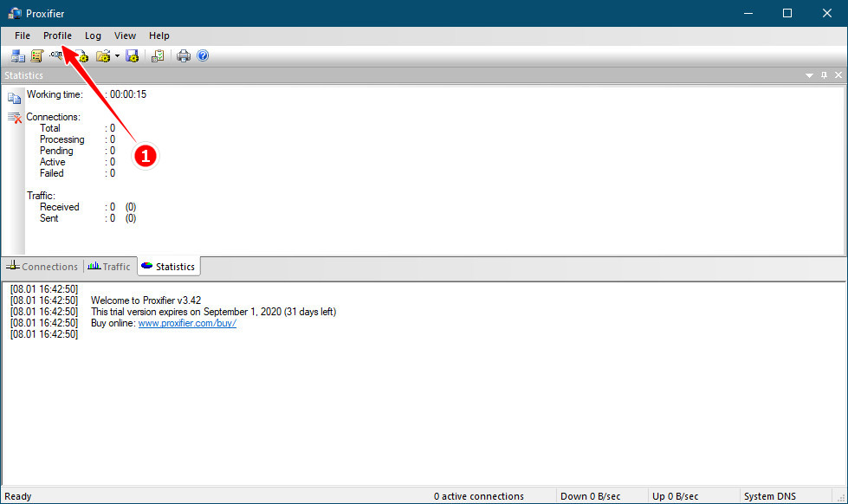848x504 pixels.
Task: Open the View menu
Action: [125, 36]
